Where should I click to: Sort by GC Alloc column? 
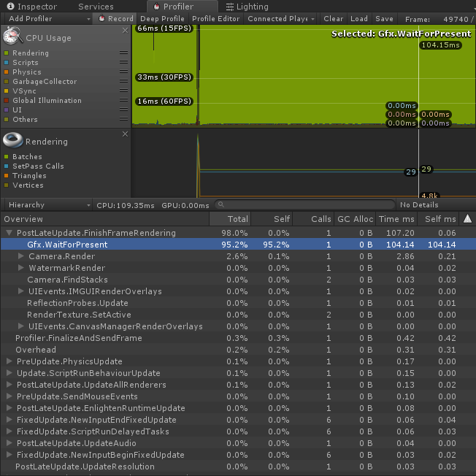pos(355,218)
